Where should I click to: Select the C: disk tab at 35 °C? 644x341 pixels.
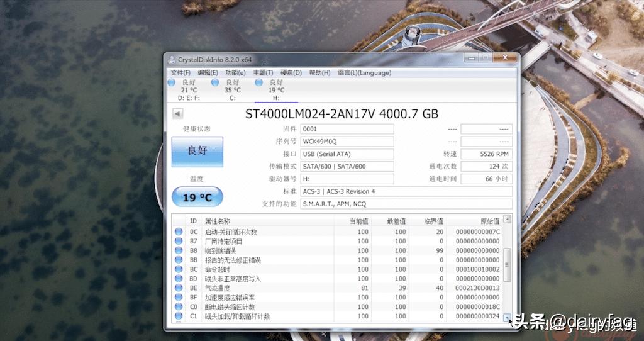click(233, 90)
